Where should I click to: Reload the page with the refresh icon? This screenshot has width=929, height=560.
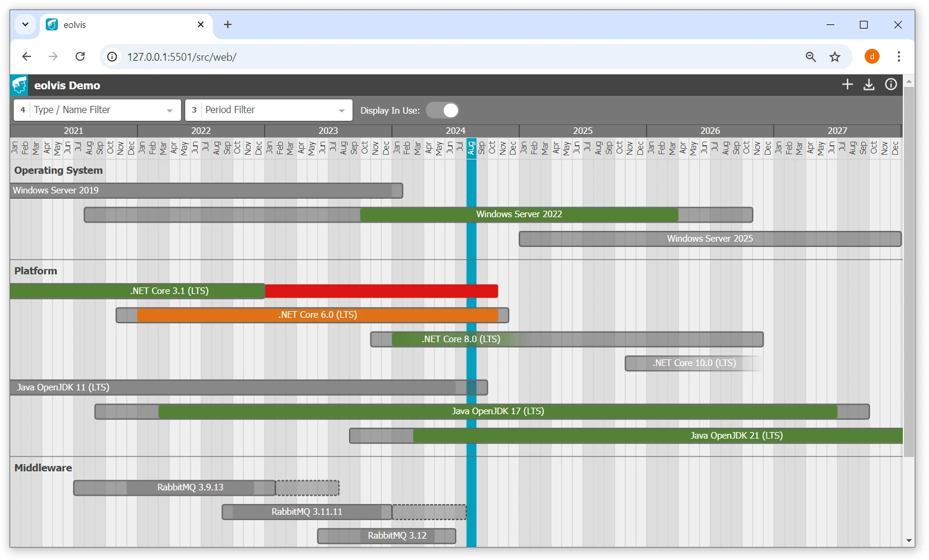(80, 57)
